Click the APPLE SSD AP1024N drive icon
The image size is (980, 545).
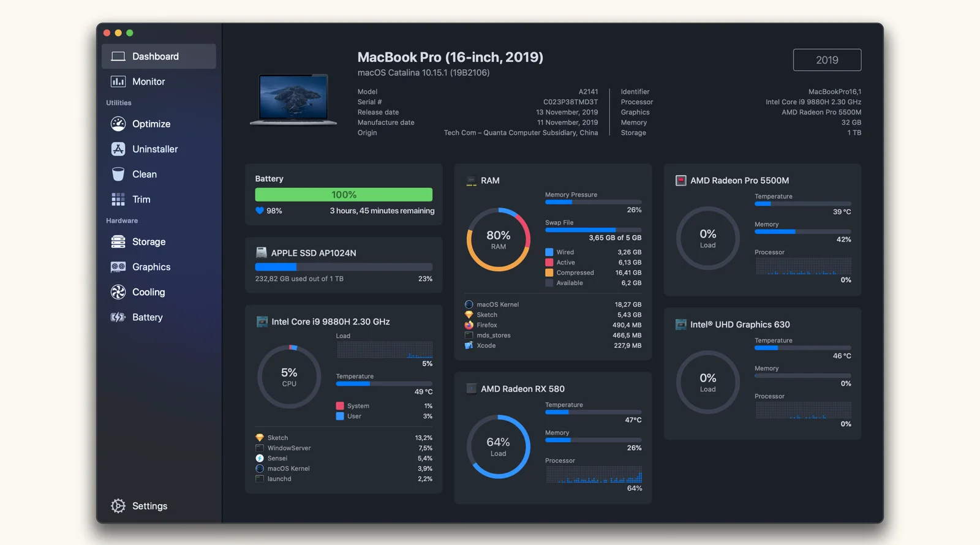[262, 252]
